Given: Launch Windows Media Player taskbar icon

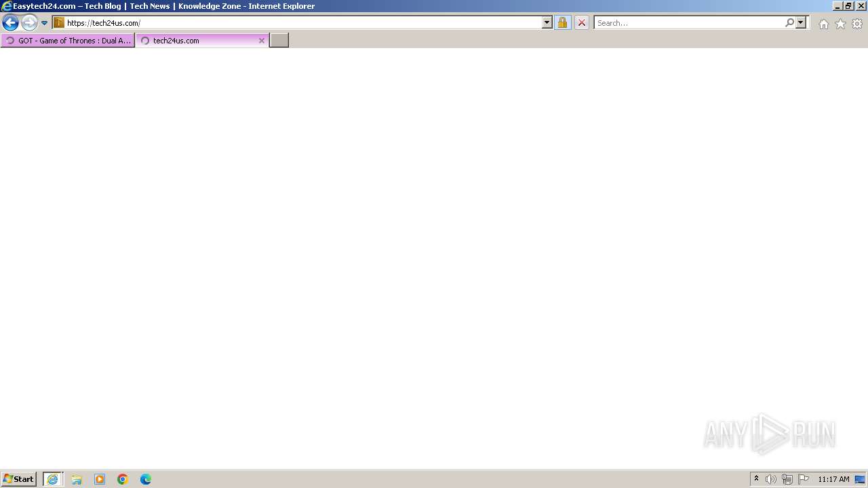Looking at the screenshot, I should [x=100, y=479].
